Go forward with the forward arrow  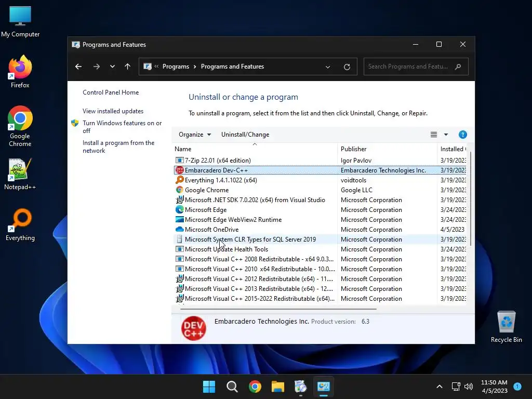[97, 66]
